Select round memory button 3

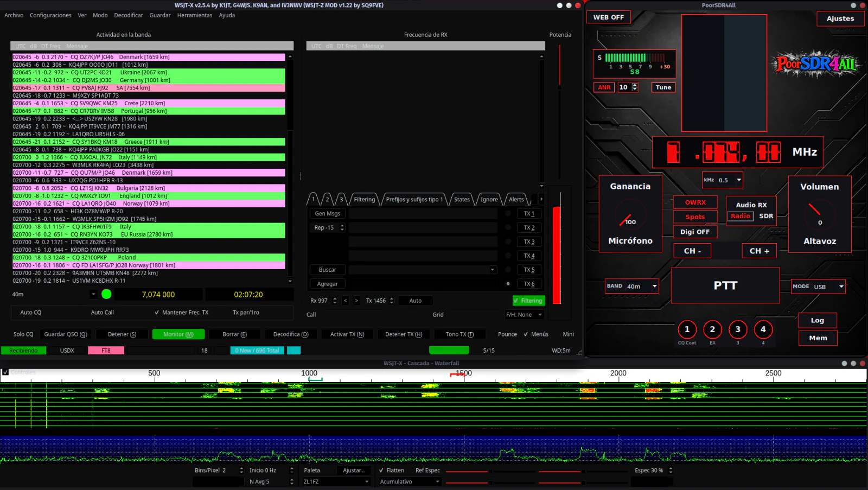click(738, 329)
